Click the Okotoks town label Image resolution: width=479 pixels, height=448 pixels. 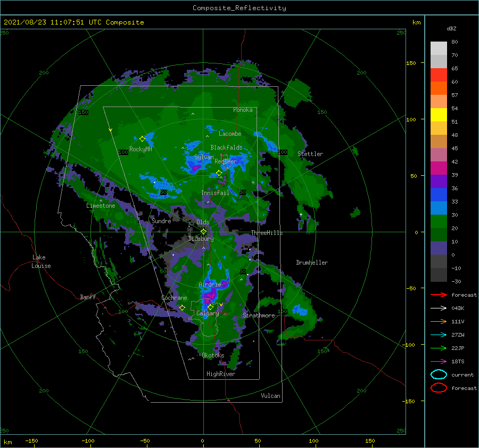[213, 355]
